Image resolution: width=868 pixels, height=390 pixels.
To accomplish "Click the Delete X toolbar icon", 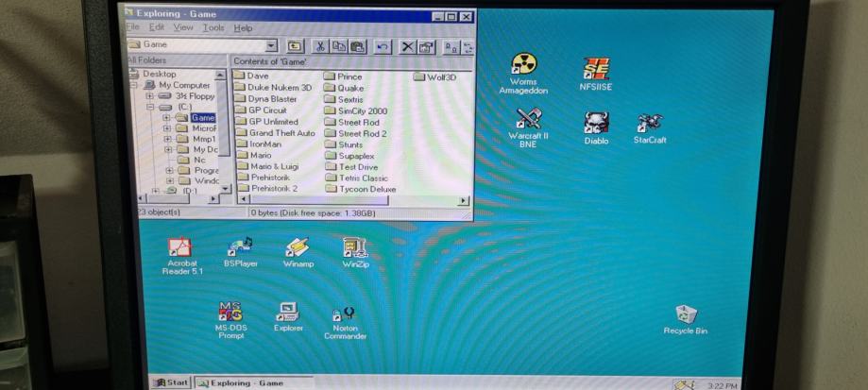I will tap(407, 47).
